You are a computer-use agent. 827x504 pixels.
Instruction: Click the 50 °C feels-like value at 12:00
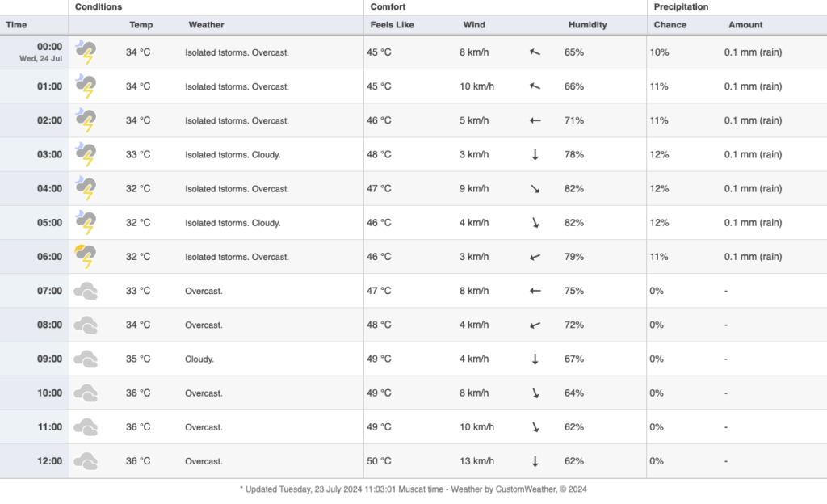[x=380, y=461]
